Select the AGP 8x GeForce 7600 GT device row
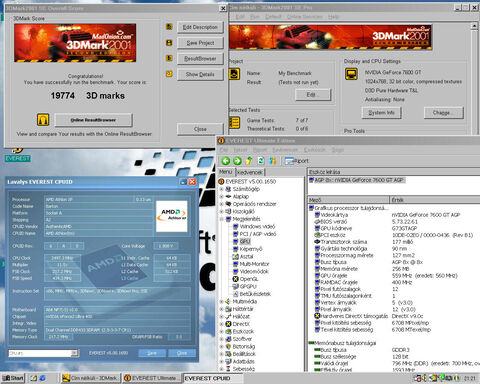480x384 pixels. [356, 180]
